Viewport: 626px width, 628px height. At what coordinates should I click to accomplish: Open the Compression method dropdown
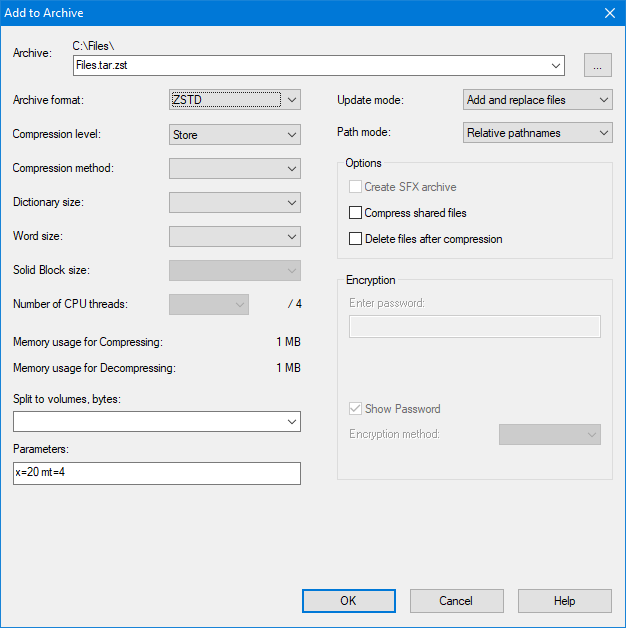235,169
